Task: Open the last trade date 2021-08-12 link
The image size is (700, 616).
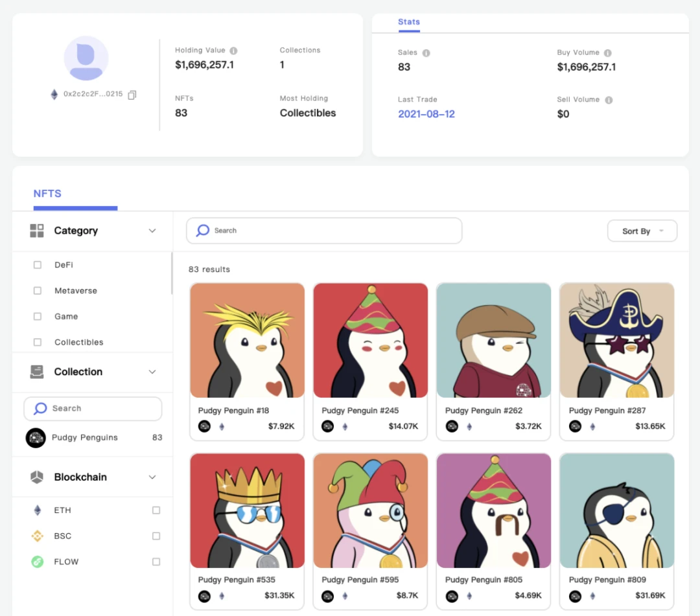Action: click(426, 114)
